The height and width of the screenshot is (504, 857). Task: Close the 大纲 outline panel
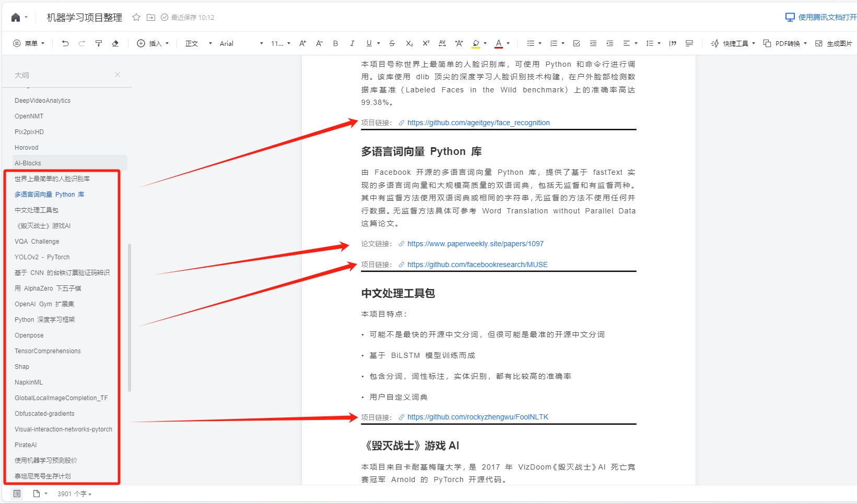[118, 75]
